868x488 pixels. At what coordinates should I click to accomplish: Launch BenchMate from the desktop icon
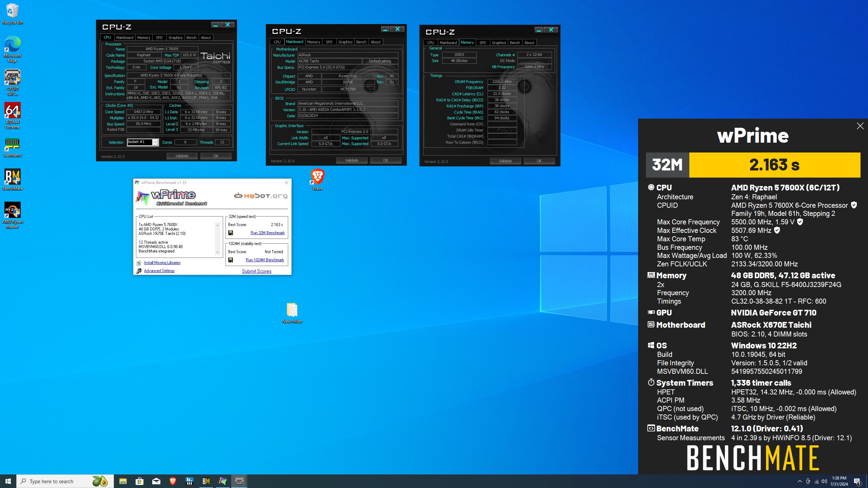[12, 180]
